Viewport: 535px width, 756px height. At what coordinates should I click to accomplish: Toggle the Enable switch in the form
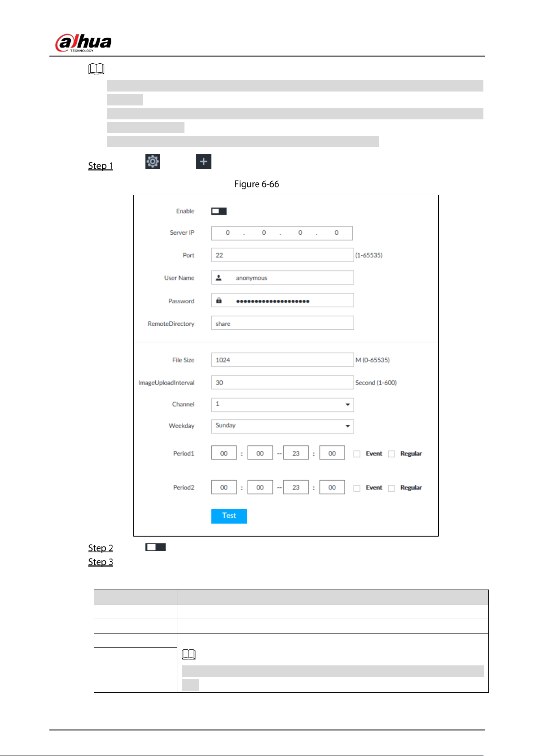(219, 211)
